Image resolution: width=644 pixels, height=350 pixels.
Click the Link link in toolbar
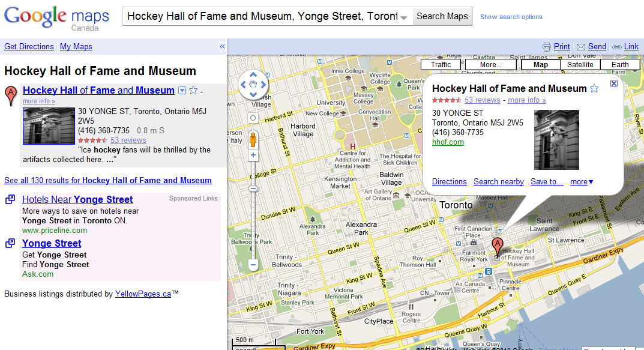631,46
